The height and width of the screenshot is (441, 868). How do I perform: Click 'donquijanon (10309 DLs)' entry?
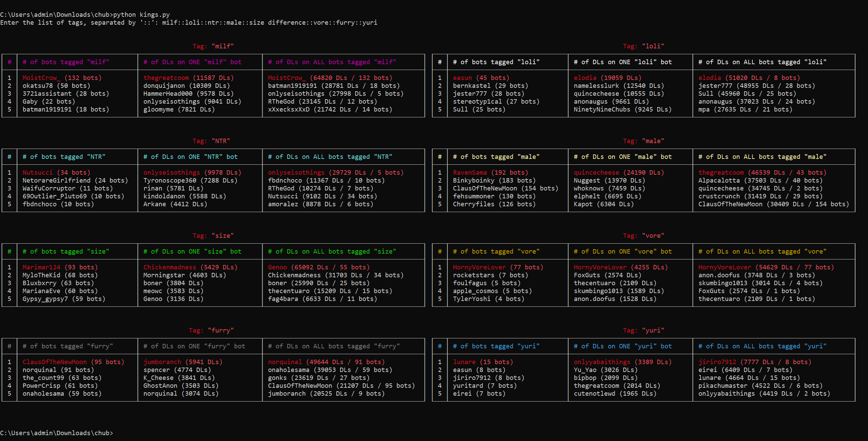point(187,85)
